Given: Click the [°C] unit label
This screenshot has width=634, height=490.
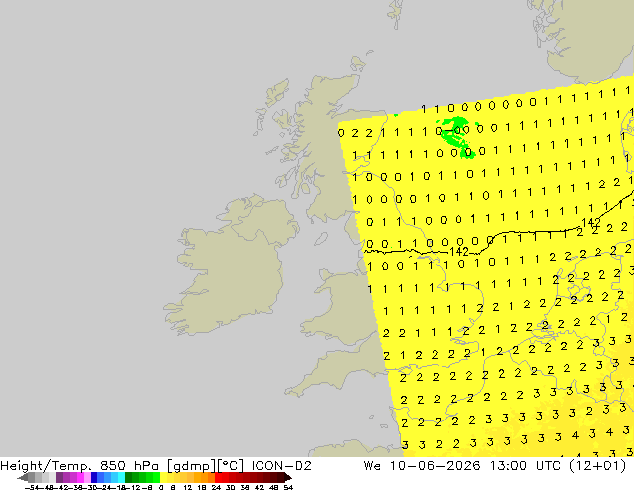Looking at the screenshot, I should click(231, 466).
